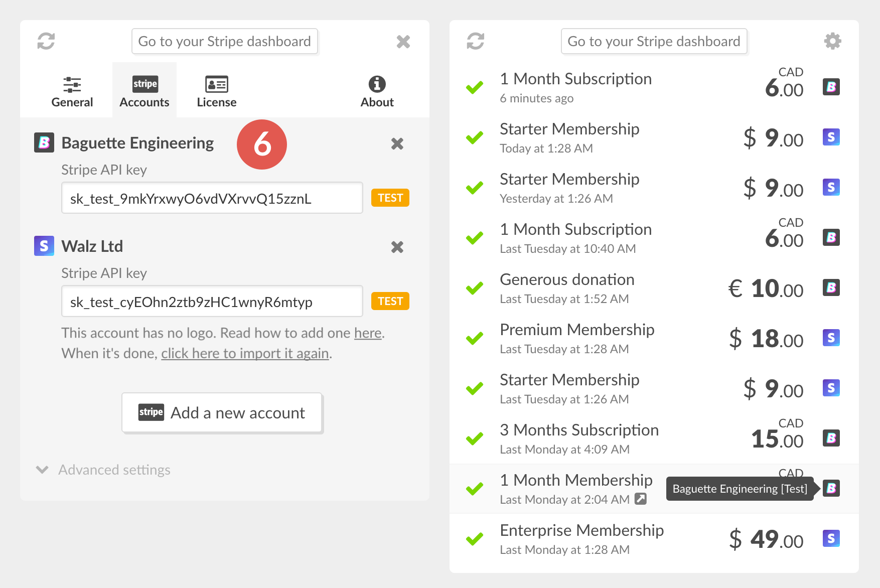880x588 pixels.
Task: Click account badge on 6 minutes ago payment
Action: [831, 87]
